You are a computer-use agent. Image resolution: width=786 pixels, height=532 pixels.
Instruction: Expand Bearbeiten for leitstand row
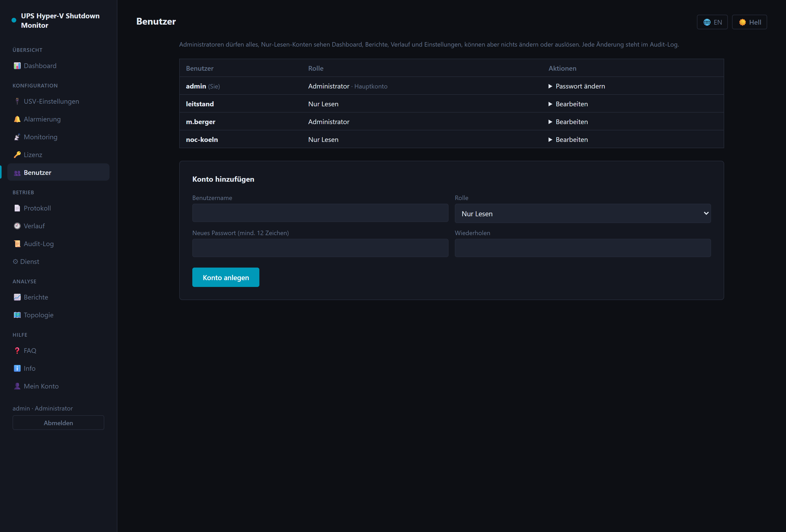(568, 104)
